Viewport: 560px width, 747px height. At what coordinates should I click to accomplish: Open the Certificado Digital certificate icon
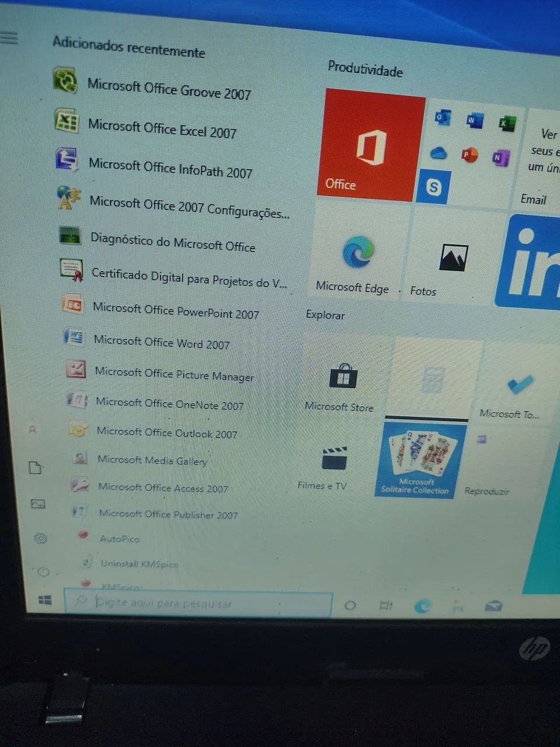click(71, 270)
